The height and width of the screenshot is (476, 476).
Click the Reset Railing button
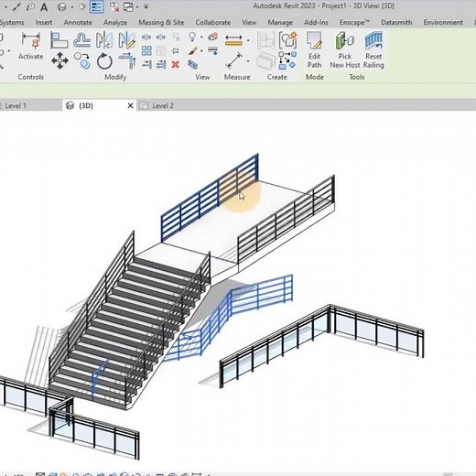pyautogui.click(x=373, y=50)
